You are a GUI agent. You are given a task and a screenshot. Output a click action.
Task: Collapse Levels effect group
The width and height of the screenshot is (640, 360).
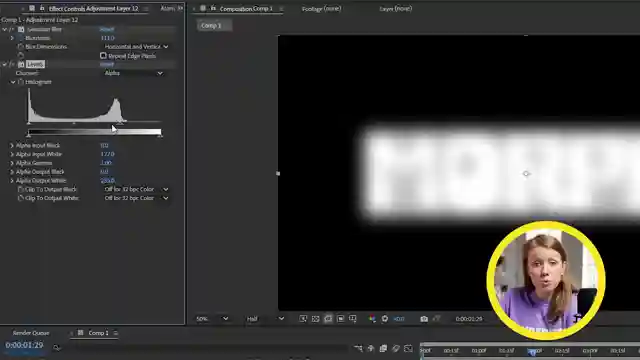(x=4, y=64)
